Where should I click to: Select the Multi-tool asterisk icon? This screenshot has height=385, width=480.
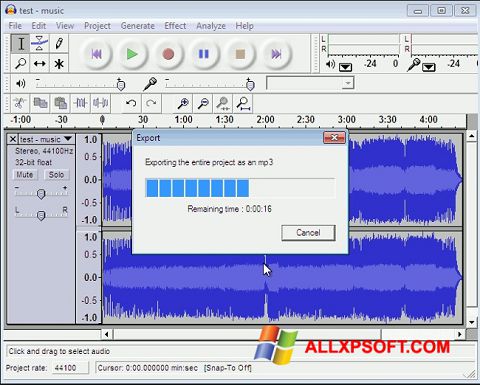(x=59, y=63)
